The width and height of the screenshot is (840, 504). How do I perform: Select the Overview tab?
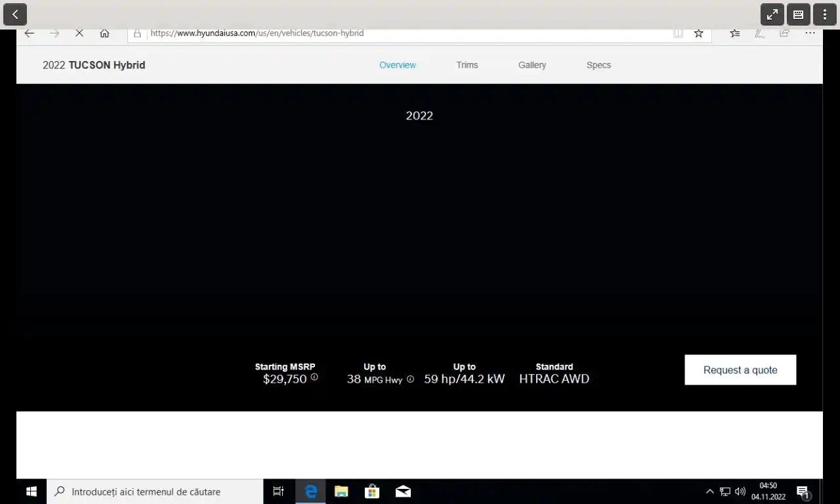point(398,65)
